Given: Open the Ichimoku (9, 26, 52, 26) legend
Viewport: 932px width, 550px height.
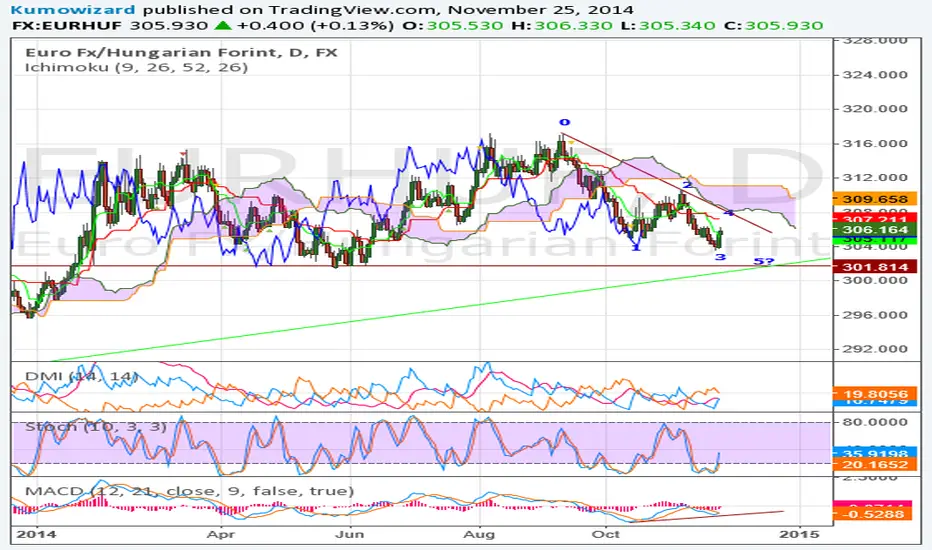Looking at the screenshot, I should click(136, 67).
